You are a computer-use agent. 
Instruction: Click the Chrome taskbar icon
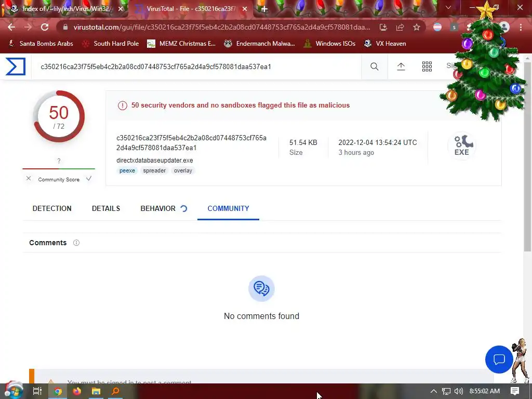[x=58, y=391]
